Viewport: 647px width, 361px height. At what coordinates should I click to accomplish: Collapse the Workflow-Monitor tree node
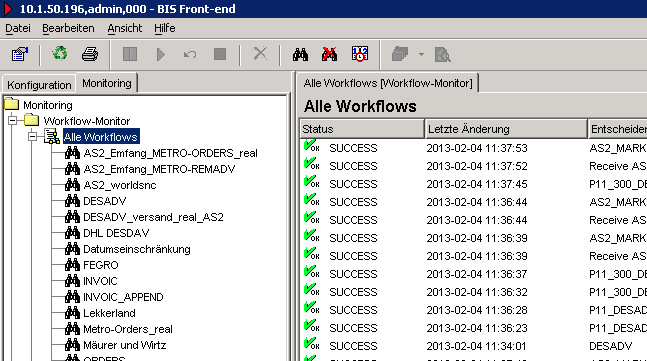pos(12,121)
